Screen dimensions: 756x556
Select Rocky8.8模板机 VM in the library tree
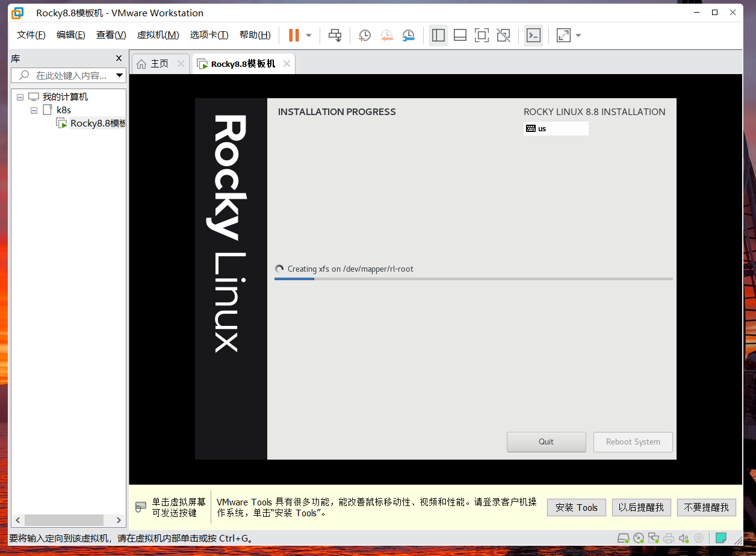(x=98, y=123)
